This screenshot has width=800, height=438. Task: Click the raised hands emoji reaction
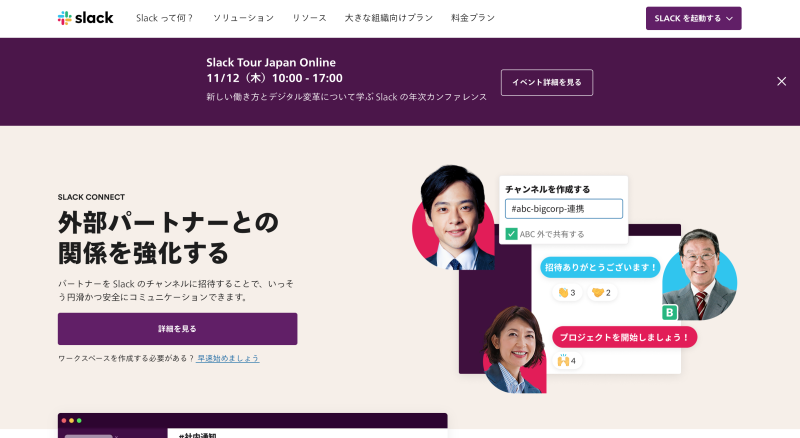tap(567, 360)
